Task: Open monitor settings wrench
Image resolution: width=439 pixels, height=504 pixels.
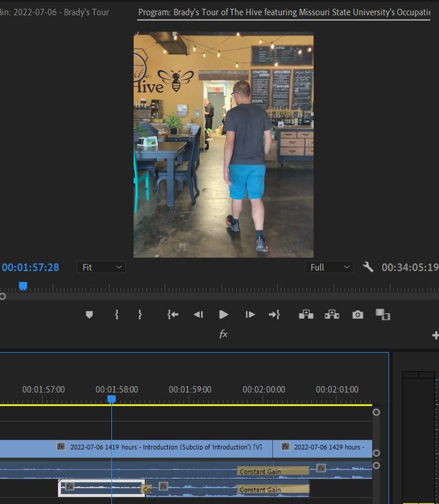Action: pyautogui.click(x=368, y=267)
